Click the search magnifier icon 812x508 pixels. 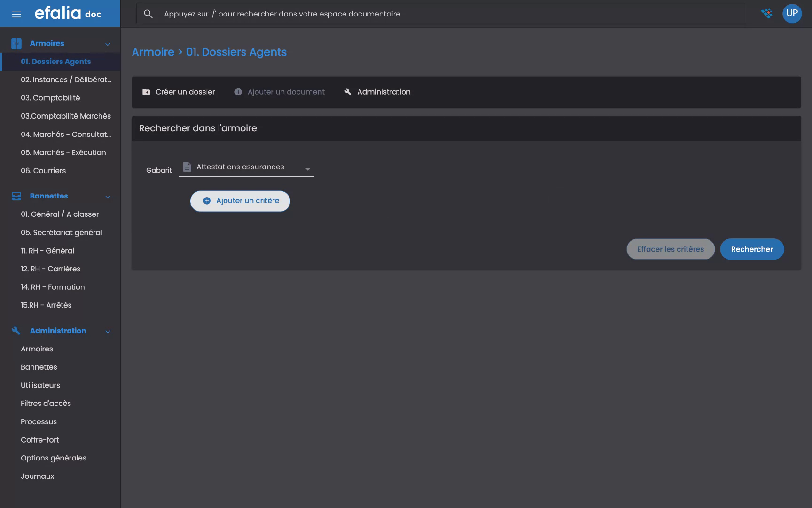tap(148, 14)
